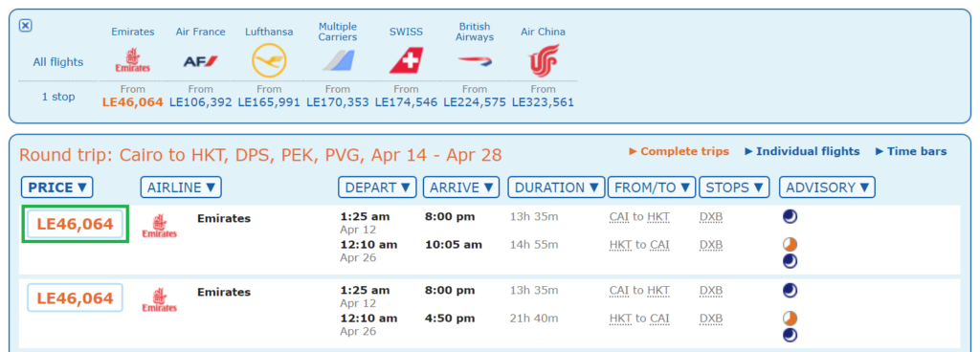Viewport: 980px width, 352px height.
Task: Click the Emirates logo in airline filter
Action: coord(132,60)
